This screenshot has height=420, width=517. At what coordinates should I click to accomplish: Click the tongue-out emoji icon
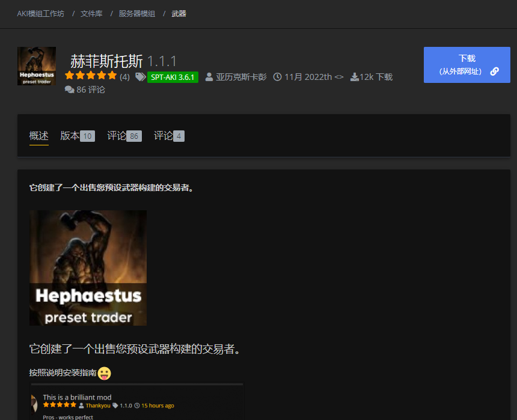click(x=104, y=373)
